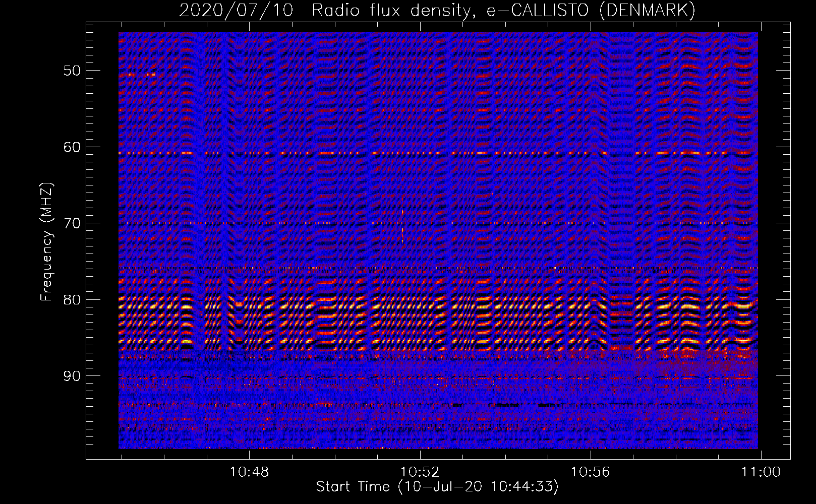Click the 80 MHz frequency tick label

pyautogui.click(x=72, y=300)
